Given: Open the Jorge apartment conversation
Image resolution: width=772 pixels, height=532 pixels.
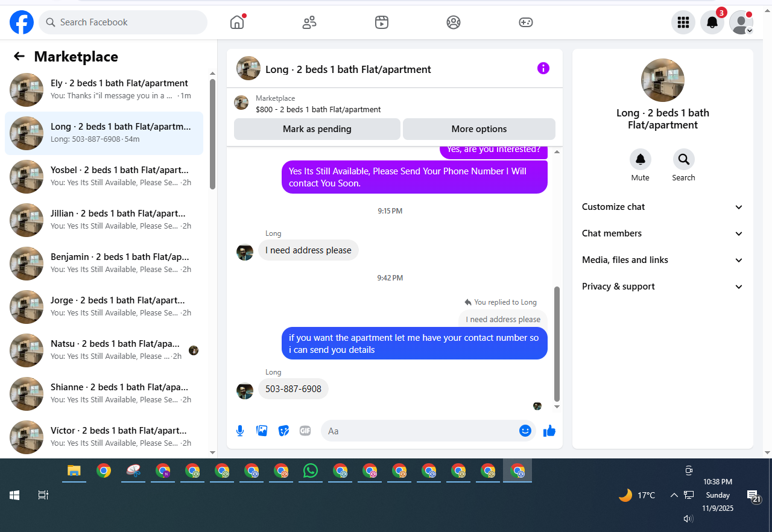Looking at the screenshot, I should [104, 307].
